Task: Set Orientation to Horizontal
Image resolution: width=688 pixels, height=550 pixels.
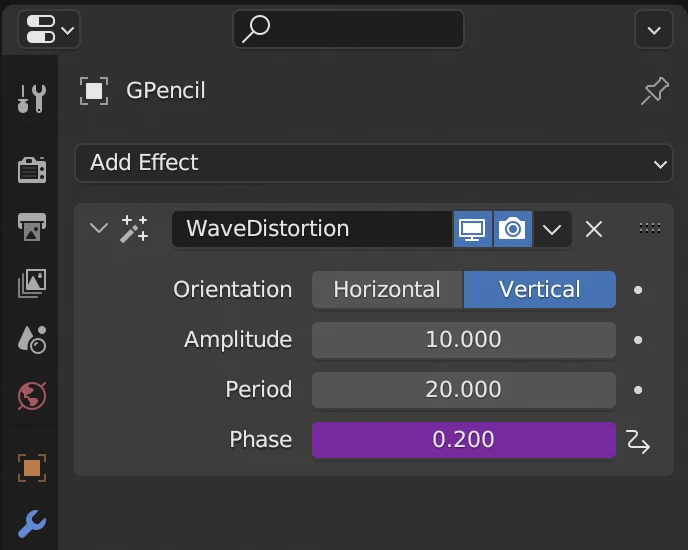Action: pos(387,290)
